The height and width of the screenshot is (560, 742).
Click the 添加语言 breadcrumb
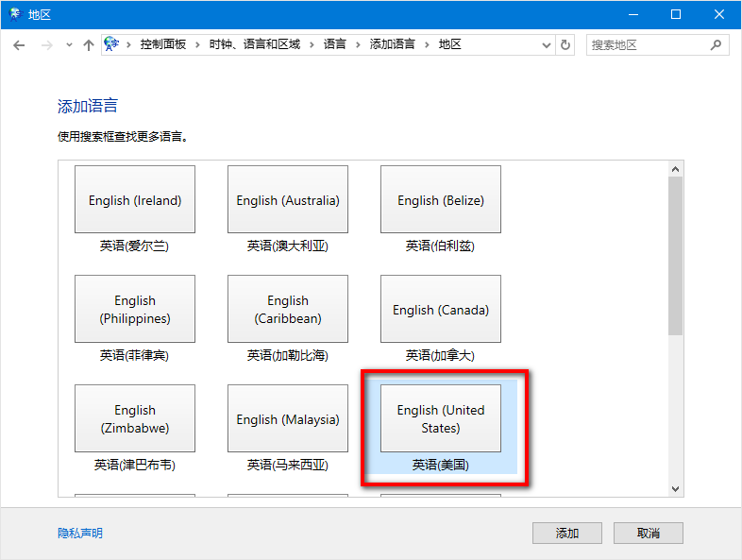click(x=392, y=44)
